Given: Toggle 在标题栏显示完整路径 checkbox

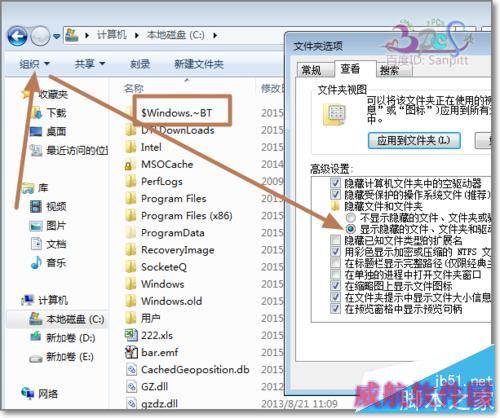Looking at the screenshot, I should click(335, 263).
